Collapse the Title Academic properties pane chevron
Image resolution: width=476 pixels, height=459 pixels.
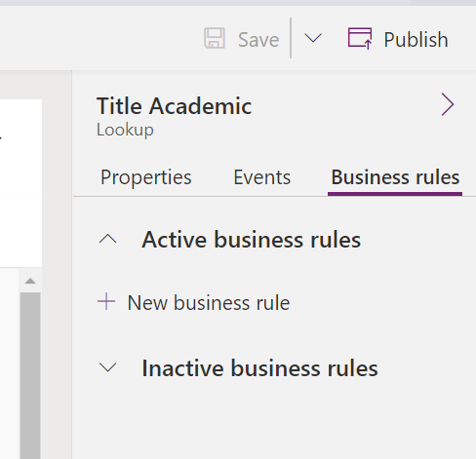pos(448,104)
